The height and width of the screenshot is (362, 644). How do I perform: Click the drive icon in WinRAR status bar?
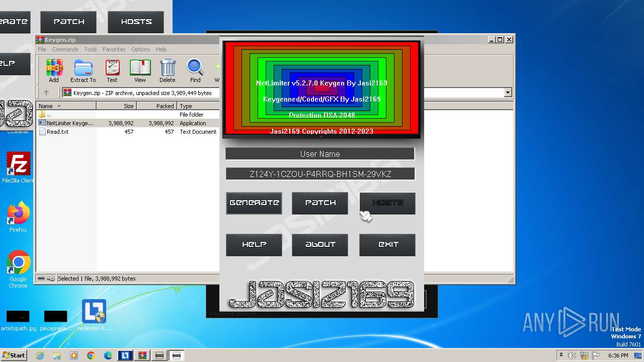(x=41, y=279)
